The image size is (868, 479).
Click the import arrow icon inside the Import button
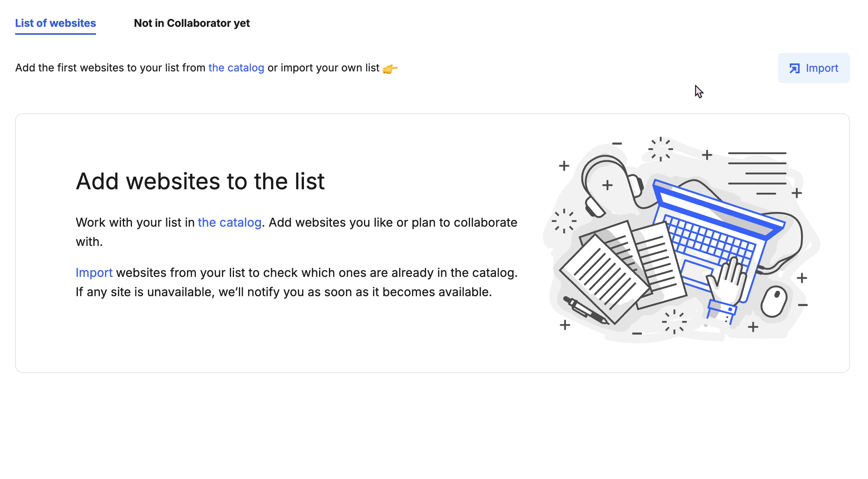(x=795, y=68)
